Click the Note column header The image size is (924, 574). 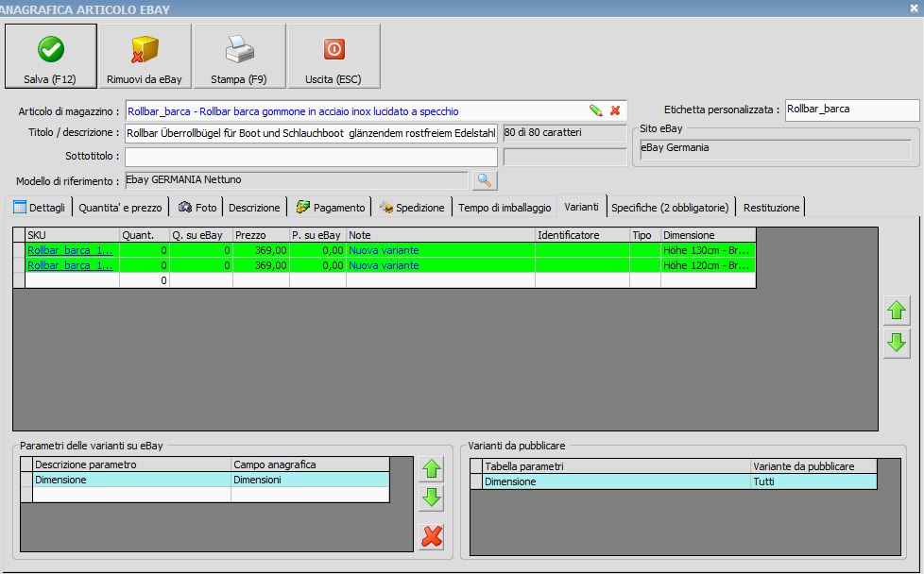[440, 235]
